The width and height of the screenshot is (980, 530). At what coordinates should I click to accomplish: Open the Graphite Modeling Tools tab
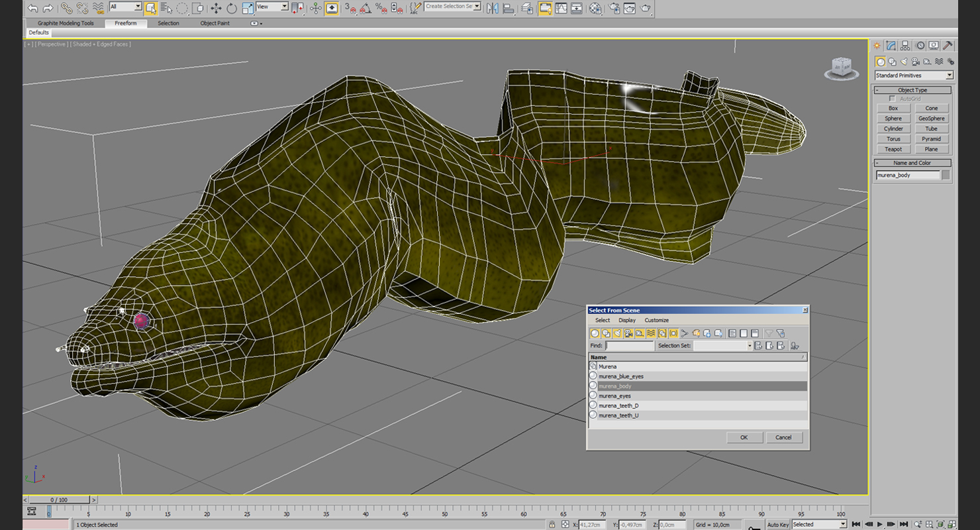[66, 23]
